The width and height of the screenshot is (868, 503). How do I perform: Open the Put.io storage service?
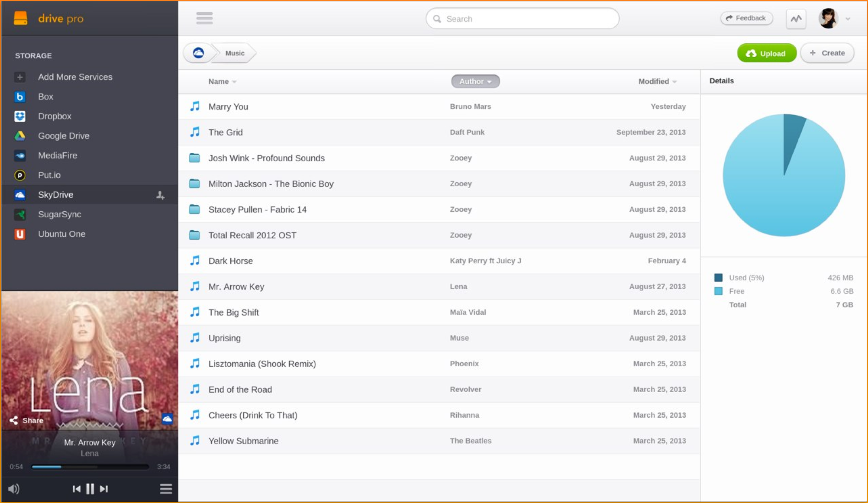click(90, 175)
